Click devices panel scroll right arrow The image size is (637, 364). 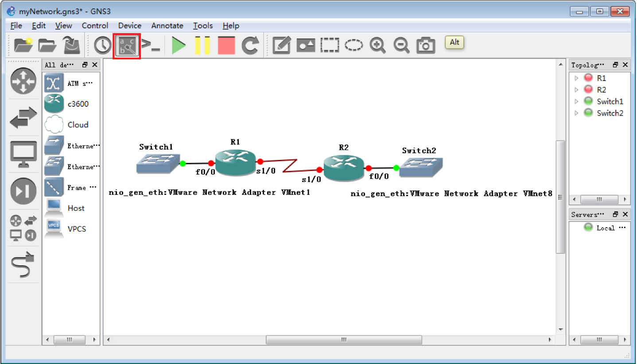(94, 340)
